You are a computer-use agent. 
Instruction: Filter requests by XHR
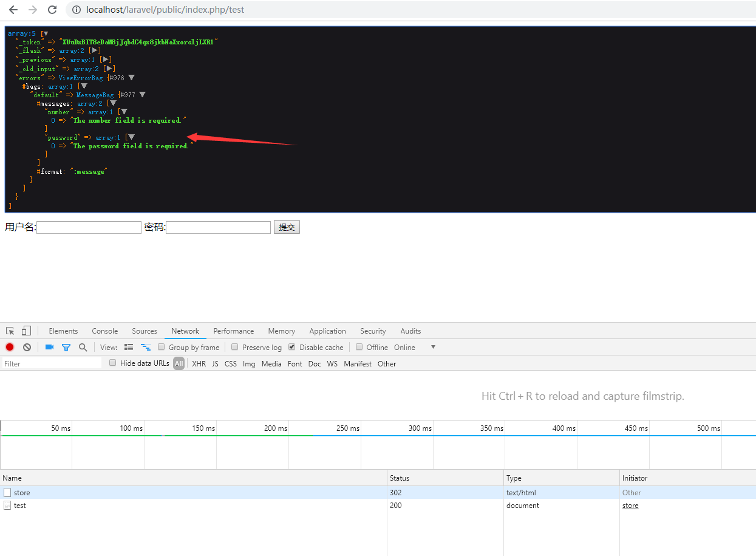click(199, 364)
